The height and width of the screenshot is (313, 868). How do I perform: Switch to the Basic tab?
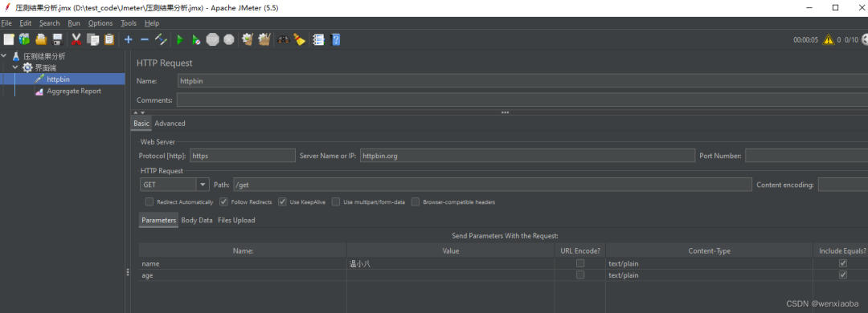click(141, 124)
